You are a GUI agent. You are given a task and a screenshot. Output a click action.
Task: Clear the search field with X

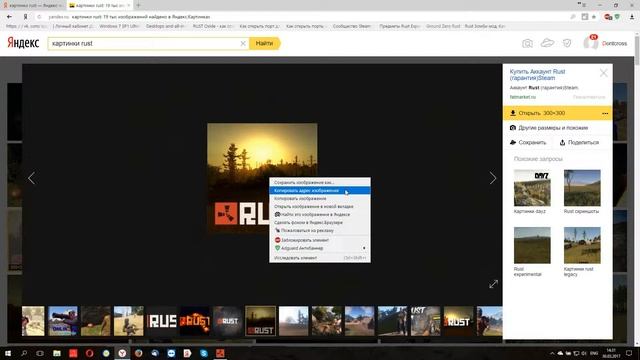pos(243,43)
